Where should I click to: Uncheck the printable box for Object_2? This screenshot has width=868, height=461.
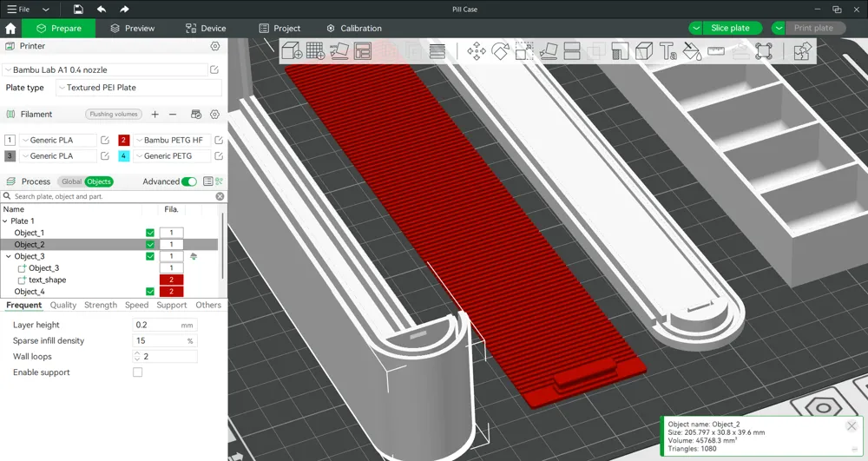pyautogui.click(x=150, y=245)
